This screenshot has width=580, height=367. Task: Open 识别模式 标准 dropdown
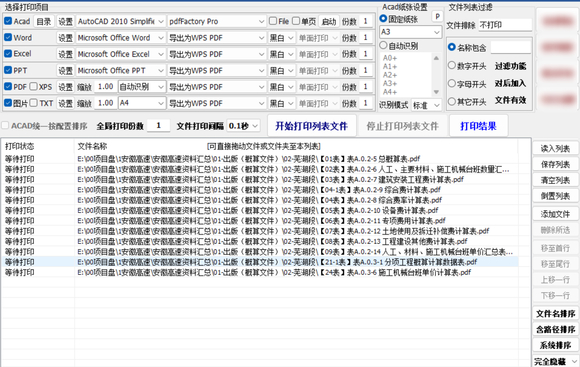(x=426, y=105)
